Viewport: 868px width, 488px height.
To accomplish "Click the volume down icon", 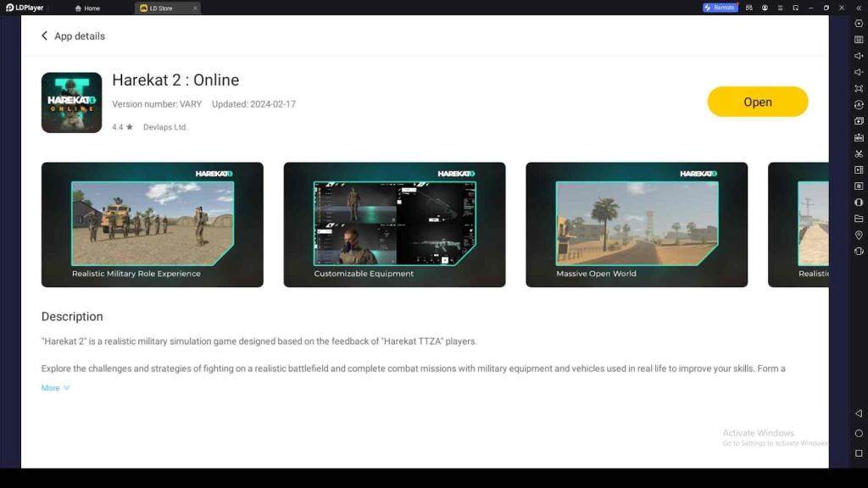I will 859,72.
